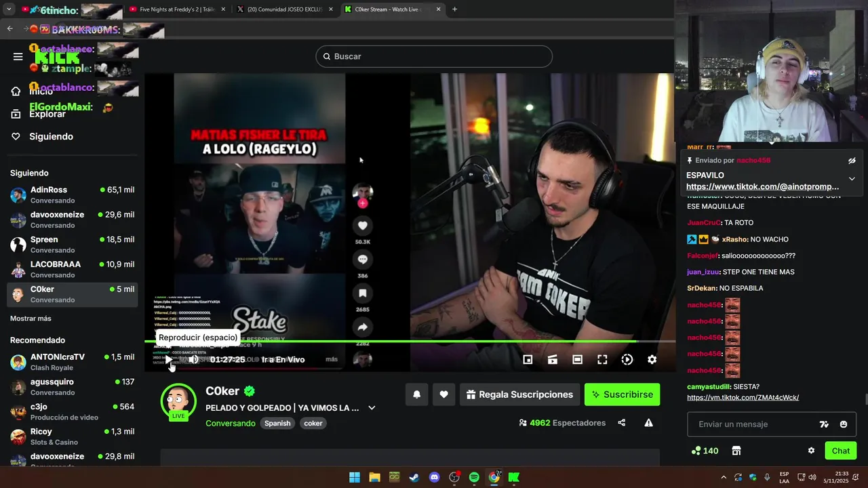868x488 pixels.
Task: Open C0ker's channel avatar
Action: (178, 401)
